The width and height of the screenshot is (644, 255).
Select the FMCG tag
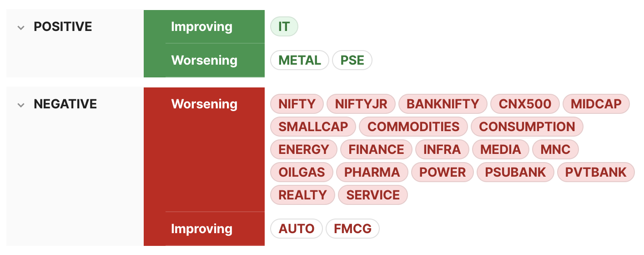pyautogui.click(x=352, y=229)
